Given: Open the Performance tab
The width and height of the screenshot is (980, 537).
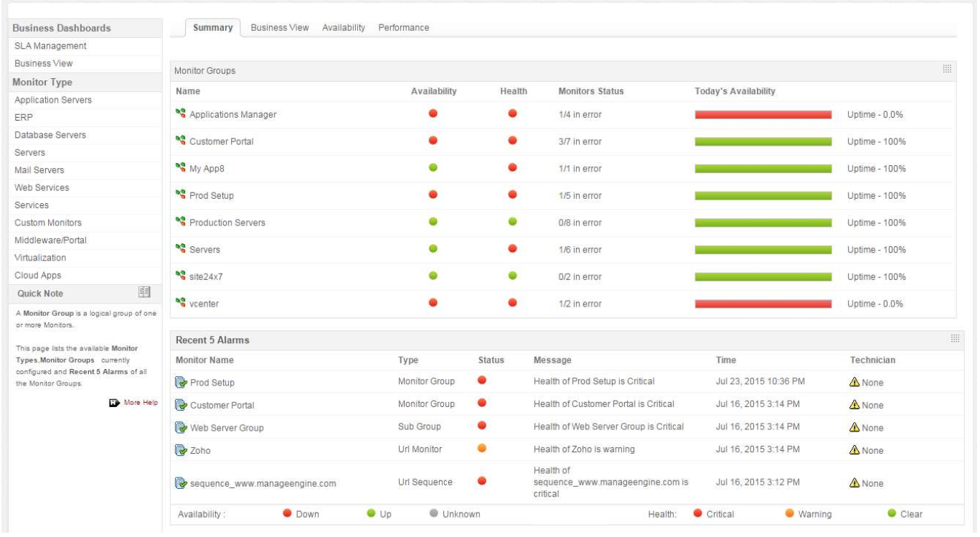Looking at the screenshot, I should (403, 28).
